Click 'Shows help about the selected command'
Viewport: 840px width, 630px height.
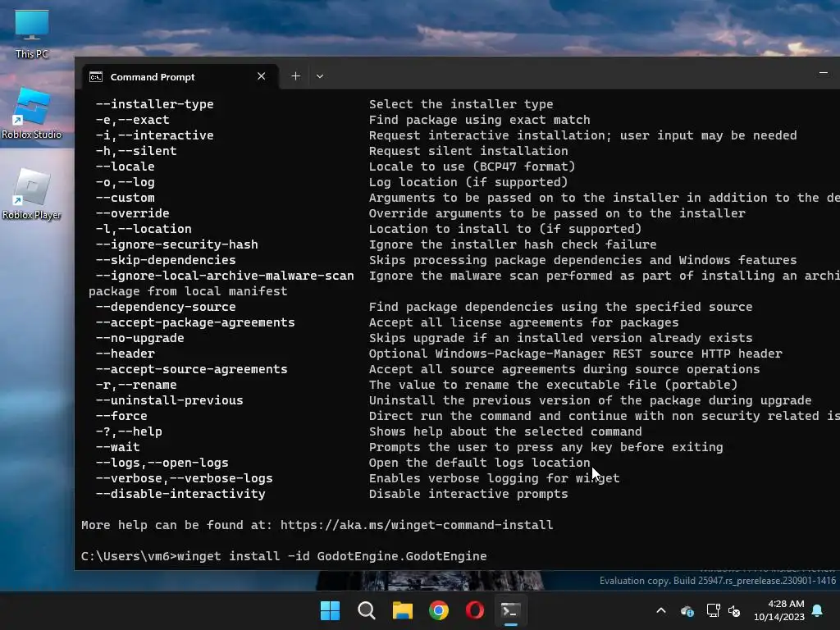tap(505, 431)
